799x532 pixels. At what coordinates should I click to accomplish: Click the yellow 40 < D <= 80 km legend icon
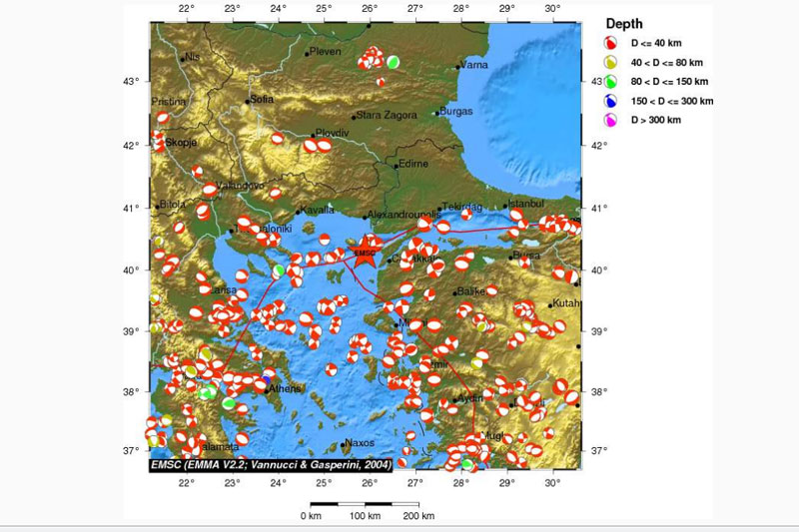[611, 65]
